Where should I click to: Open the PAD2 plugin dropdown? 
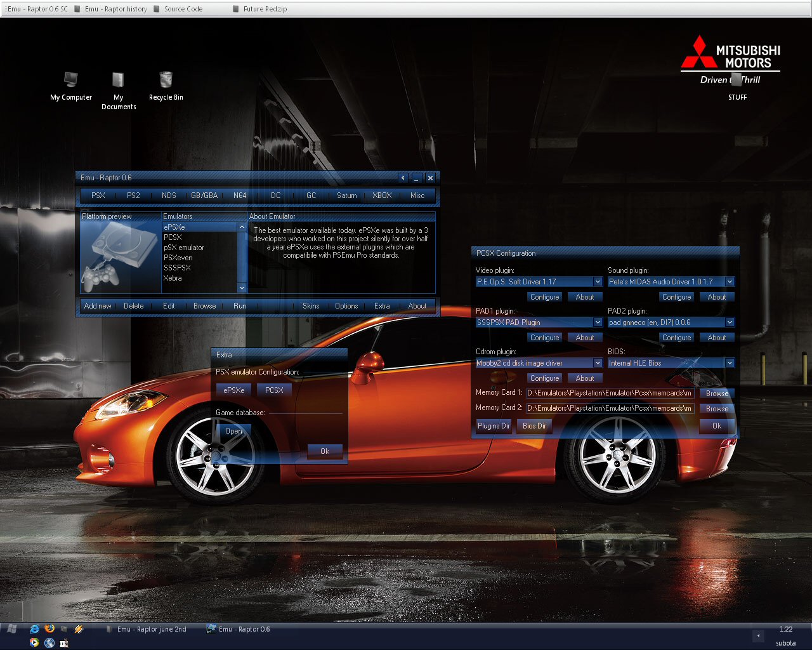(x=730, y=322)
